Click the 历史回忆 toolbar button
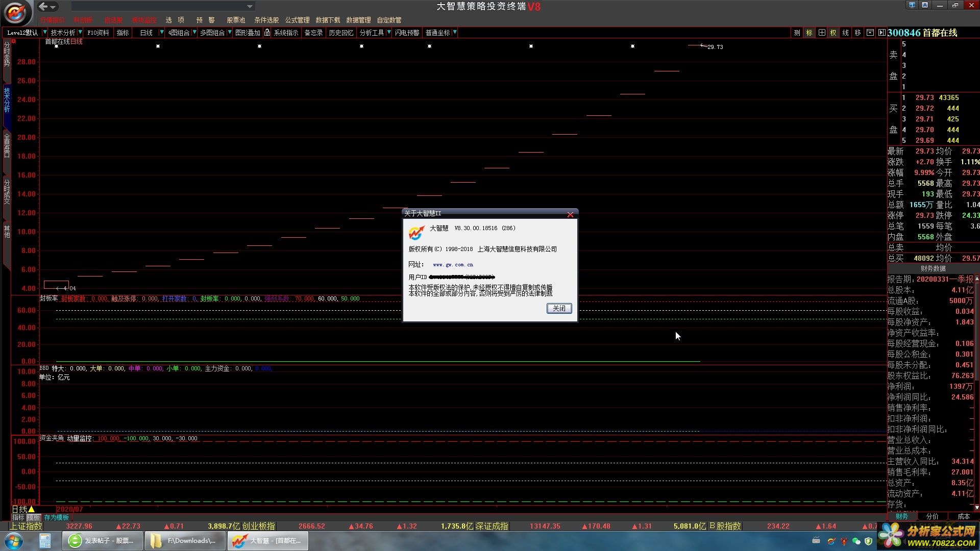Viewport: 980px width, 551px height. (x=341, y=33)
